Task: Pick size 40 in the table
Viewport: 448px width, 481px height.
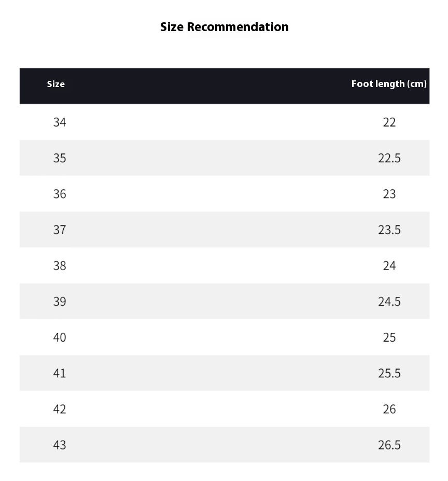Action: 60,338
